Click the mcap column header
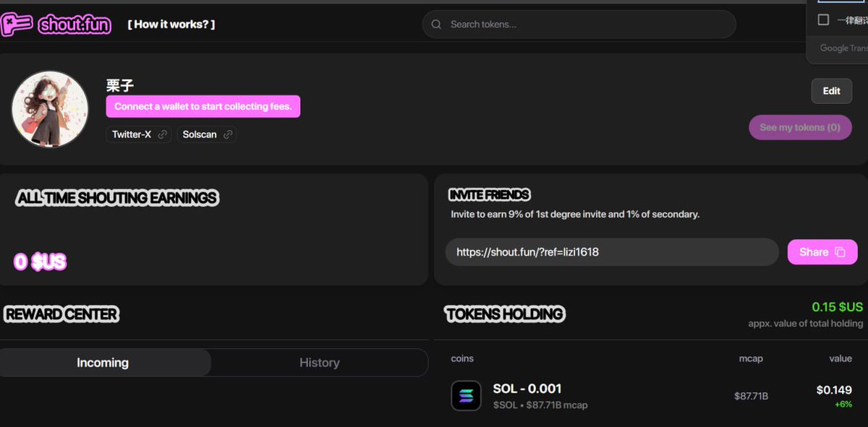 pyautogui.click(x=751, y=358)
